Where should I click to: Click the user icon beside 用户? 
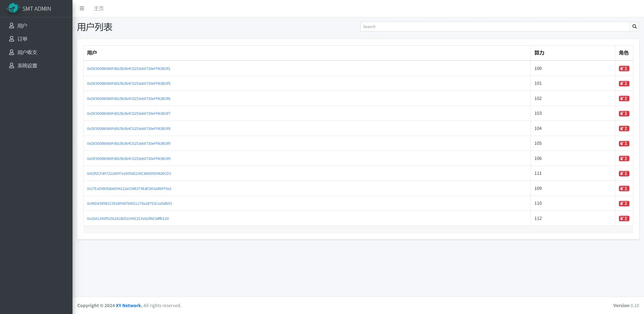click(12, 26)
